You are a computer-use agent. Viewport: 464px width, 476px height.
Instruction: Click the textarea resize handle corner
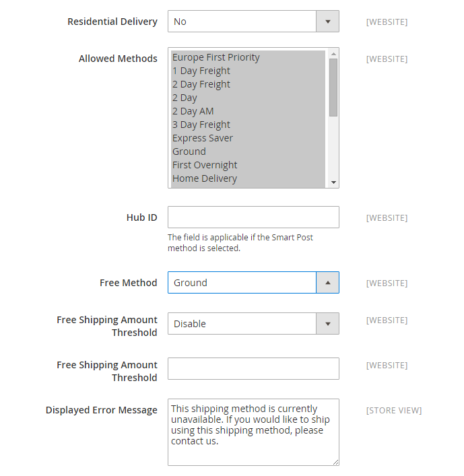[335, 463]
